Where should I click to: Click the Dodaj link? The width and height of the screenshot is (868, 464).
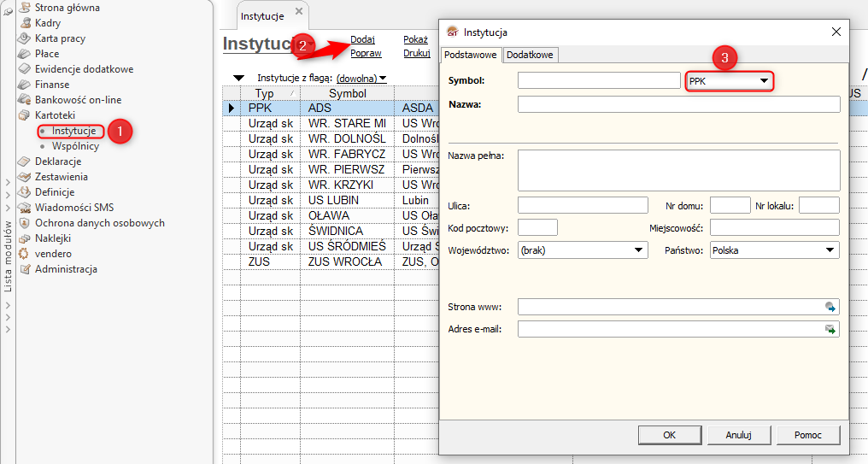coord(363,39)
